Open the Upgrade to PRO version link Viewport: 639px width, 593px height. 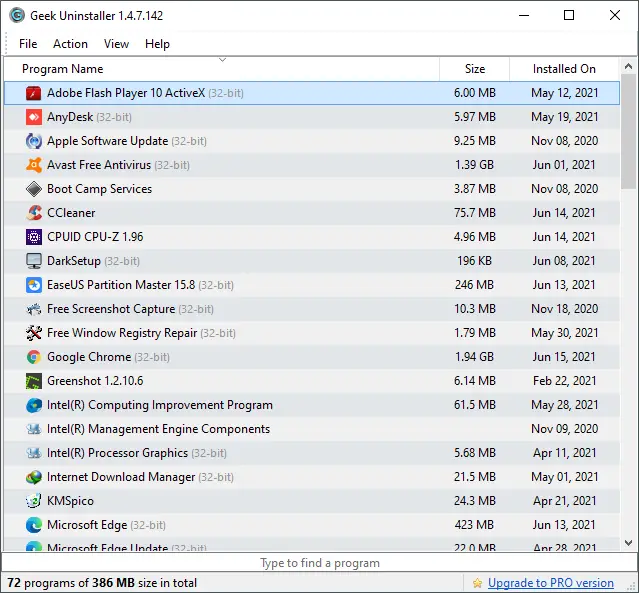[x=551, y=583]
